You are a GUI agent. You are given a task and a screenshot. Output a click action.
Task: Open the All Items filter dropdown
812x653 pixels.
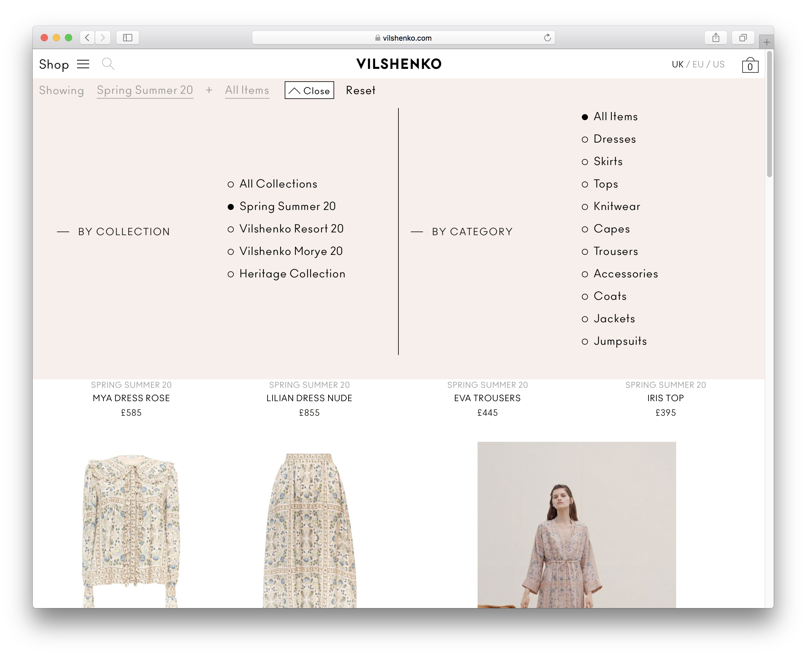[x=247, y=90]
